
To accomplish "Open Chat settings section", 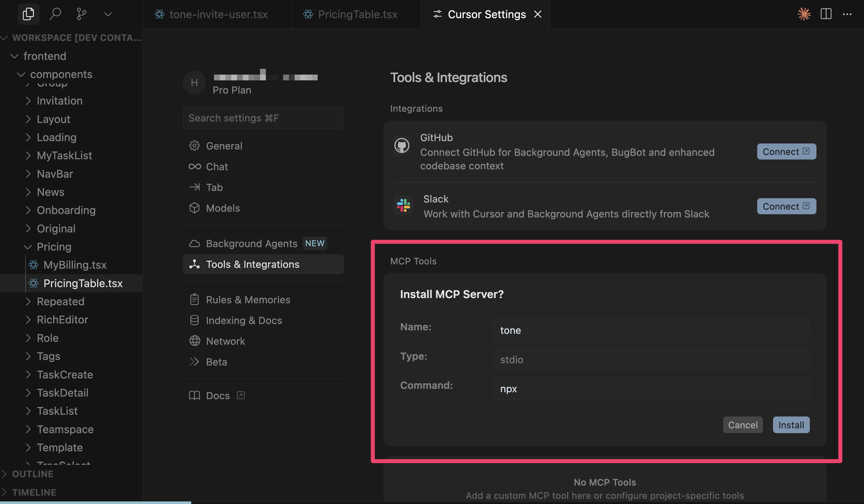I will point(263,167).
